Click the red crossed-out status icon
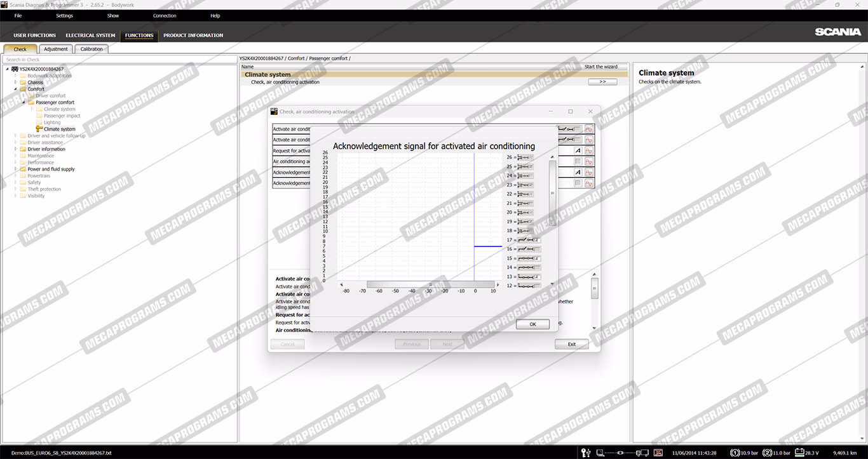The width and height of the screenshot is (868, 459). click(659, 453)
